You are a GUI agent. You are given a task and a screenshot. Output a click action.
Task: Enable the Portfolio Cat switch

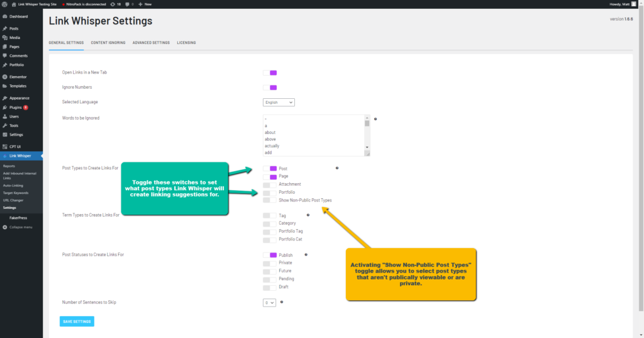(x=270, y=239)
